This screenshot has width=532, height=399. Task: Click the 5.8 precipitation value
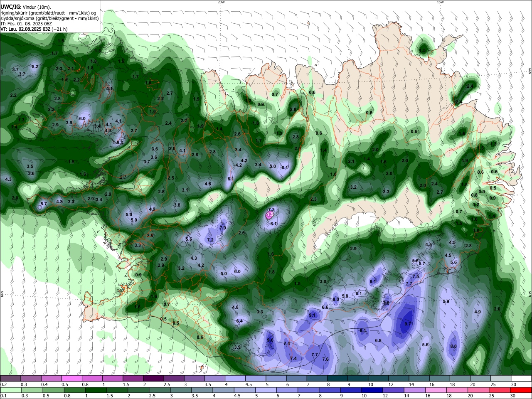click(x=345, y=296)
